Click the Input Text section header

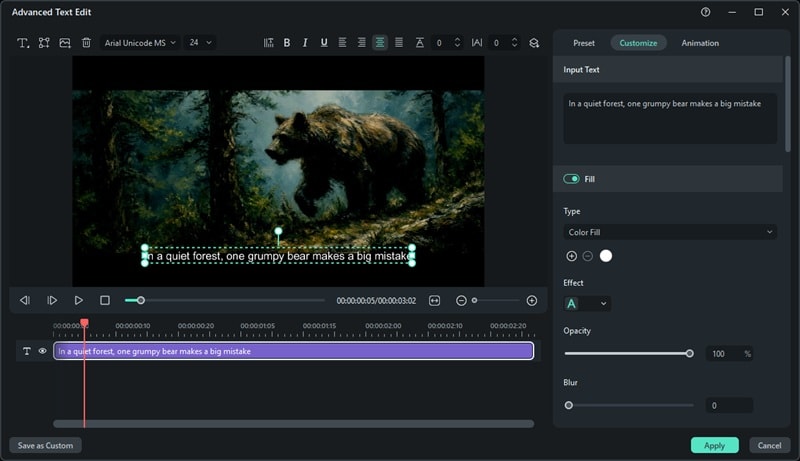click(x=667, y=69)
